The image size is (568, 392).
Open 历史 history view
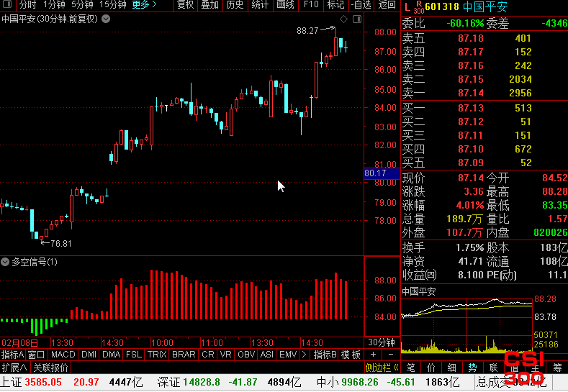[235, 5]
